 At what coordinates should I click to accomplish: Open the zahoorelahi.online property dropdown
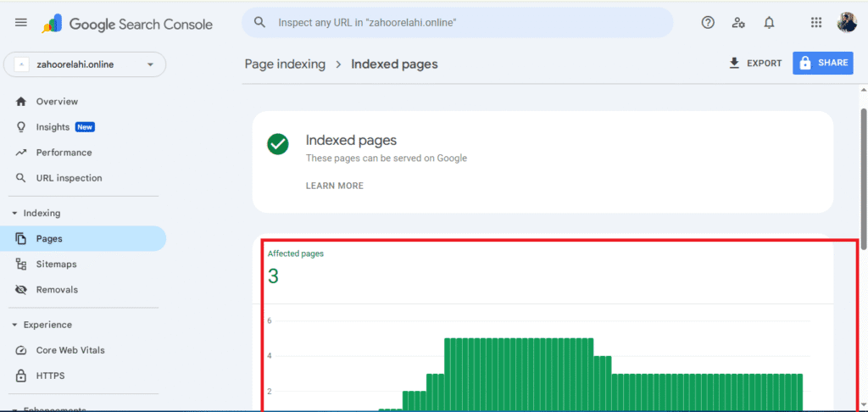(85, 64)
